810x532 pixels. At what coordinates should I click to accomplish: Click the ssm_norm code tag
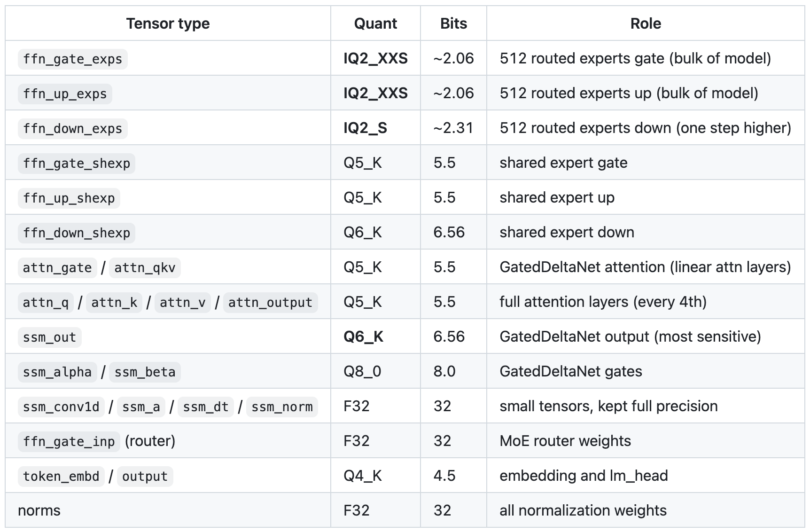(282, 407)
